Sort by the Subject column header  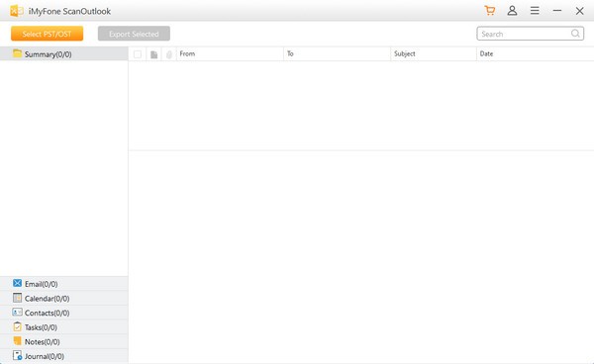(434, 53)
